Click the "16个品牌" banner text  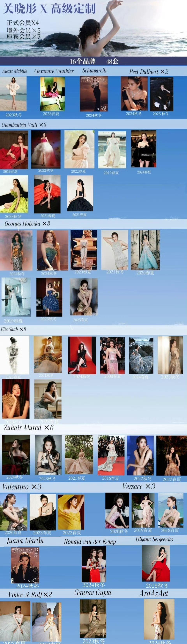(x=83, y=61)
